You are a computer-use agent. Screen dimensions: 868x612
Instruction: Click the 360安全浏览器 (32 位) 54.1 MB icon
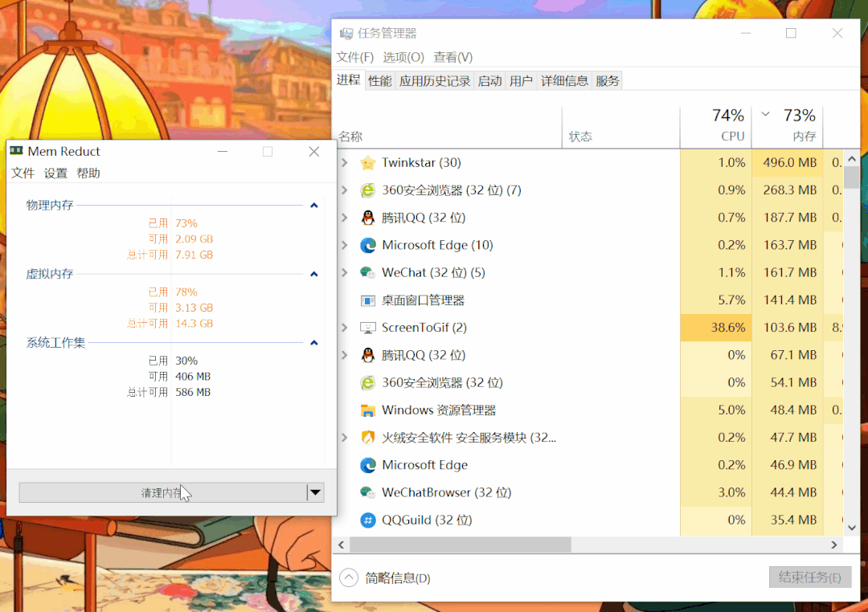tap(367, 382)
